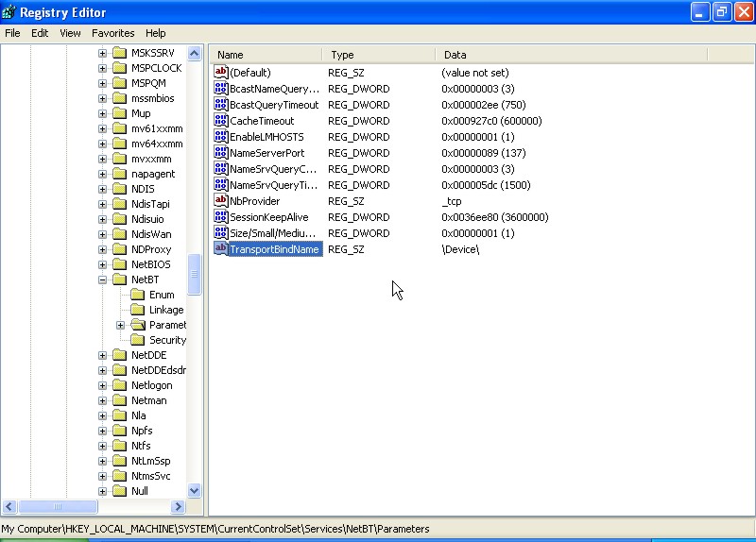Click the BcastQueryTimeout binary icon

pos(221,104)
